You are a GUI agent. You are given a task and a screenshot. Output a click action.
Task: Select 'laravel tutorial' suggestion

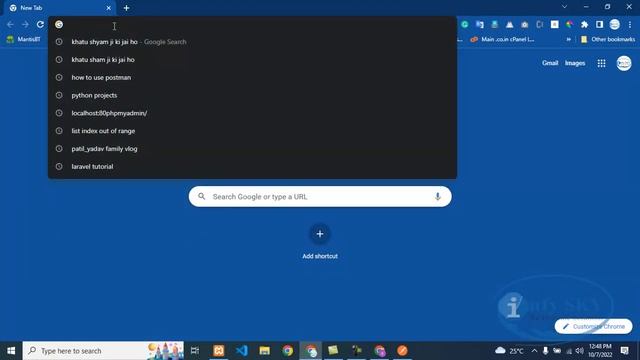pos(252,167)
